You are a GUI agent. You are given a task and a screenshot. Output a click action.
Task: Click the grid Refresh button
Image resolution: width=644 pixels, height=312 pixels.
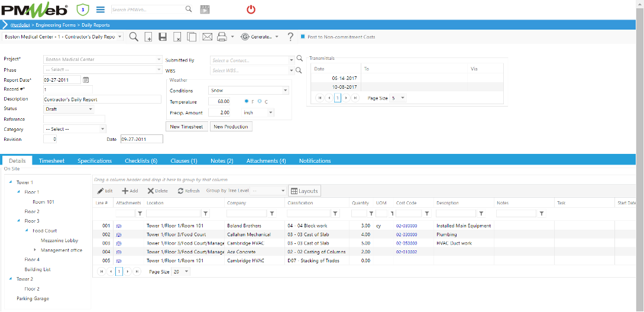[188, 191]
